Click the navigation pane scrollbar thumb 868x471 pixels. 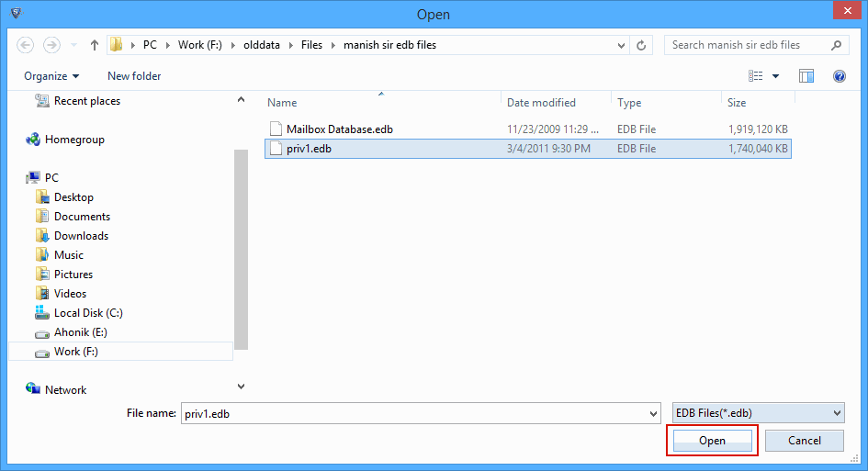241,250
